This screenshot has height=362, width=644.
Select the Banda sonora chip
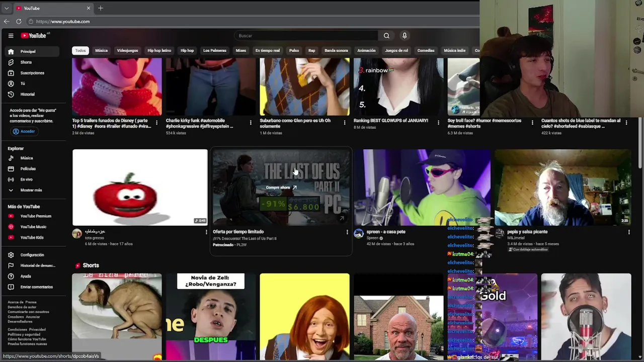(x=336, y=50)
